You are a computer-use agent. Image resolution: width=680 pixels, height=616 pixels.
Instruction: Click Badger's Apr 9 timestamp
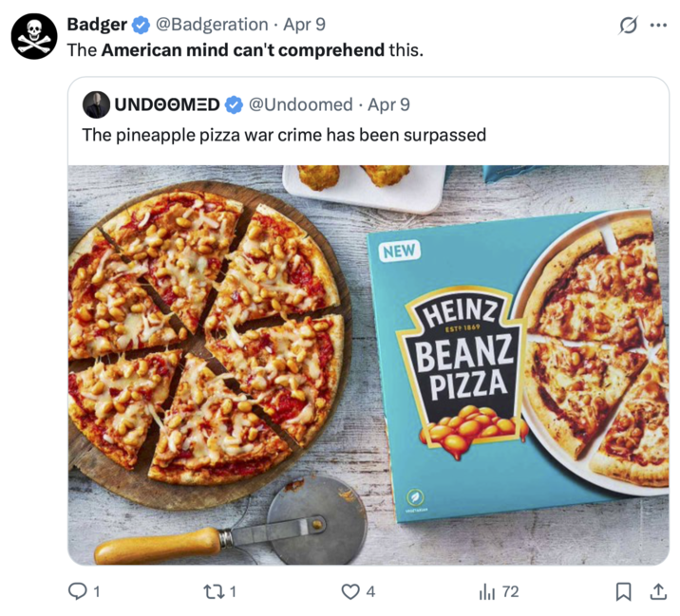pos(305,25)
